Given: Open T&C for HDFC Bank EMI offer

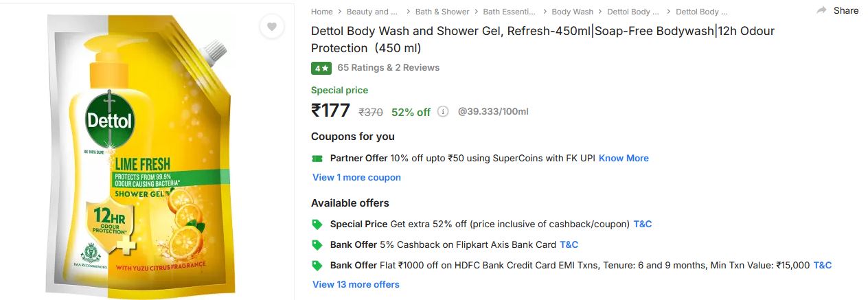Looking at the screenshot, I should click(x=822, y=265).
